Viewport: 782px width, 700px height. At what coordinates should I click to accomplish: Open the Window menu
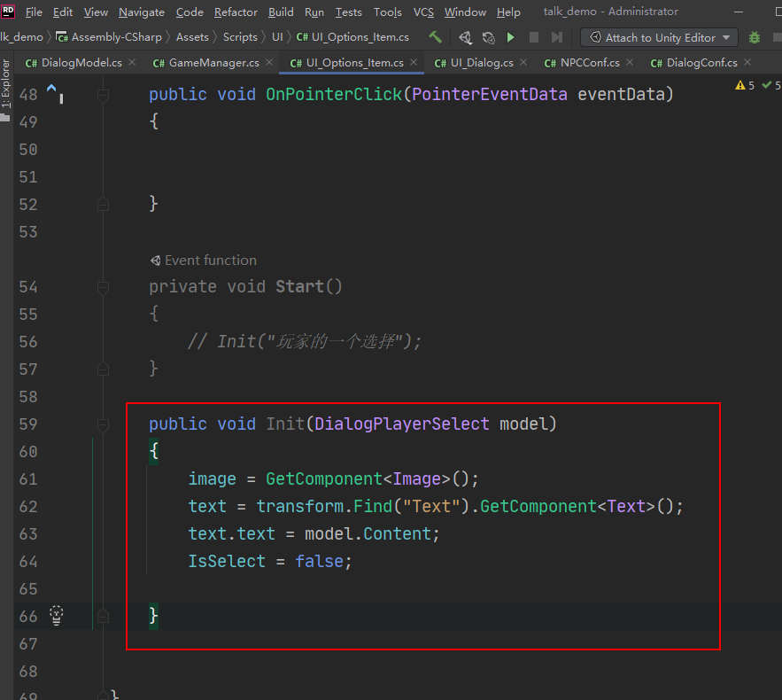coord(465,12)
